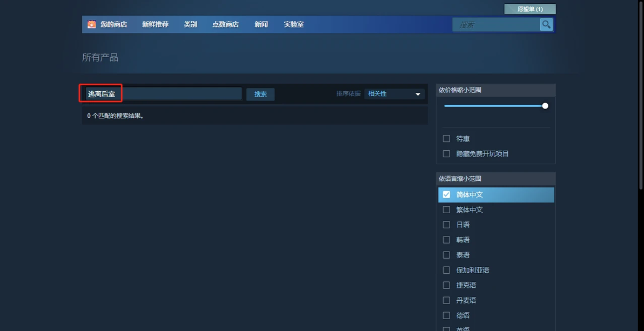Check the 韩语 language filter

tap(446, 240)
